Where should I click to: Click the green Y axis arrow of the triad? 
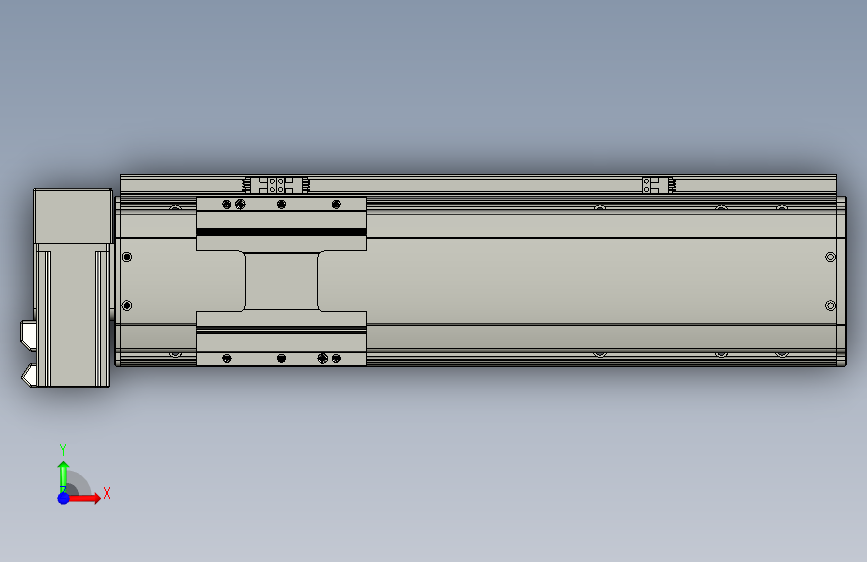click(x=63, y=476)
